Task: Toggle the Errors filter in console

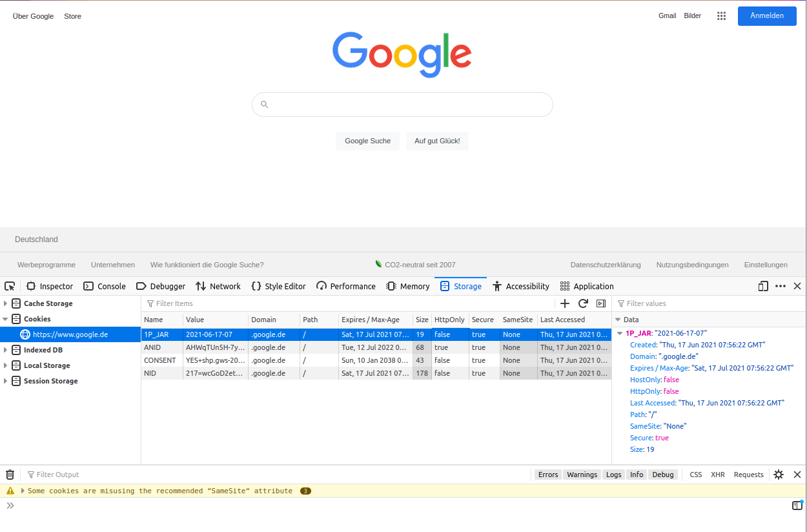Action: pyautogui.click(x=547, y=475)
